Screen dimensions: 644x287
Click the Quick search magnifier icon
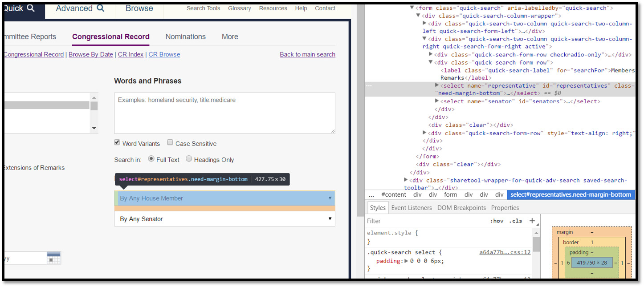pos(30,8)
